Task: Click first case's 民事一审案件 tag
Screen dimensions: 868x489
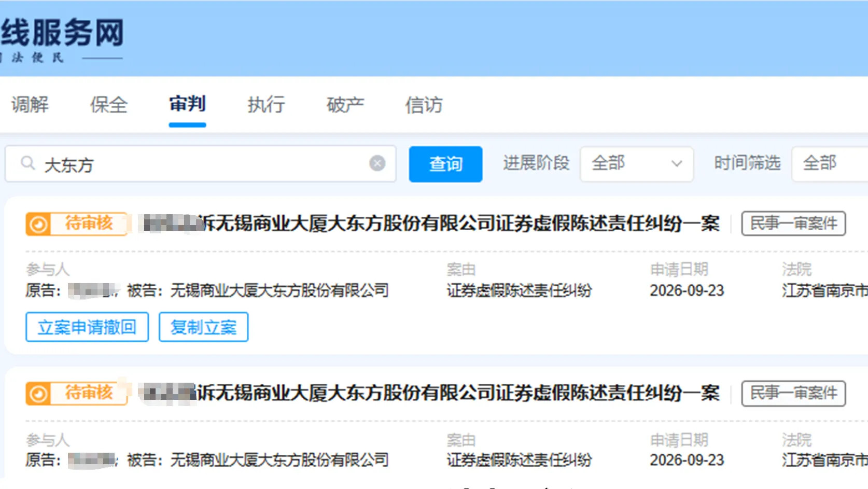Action: pos(793,223)
